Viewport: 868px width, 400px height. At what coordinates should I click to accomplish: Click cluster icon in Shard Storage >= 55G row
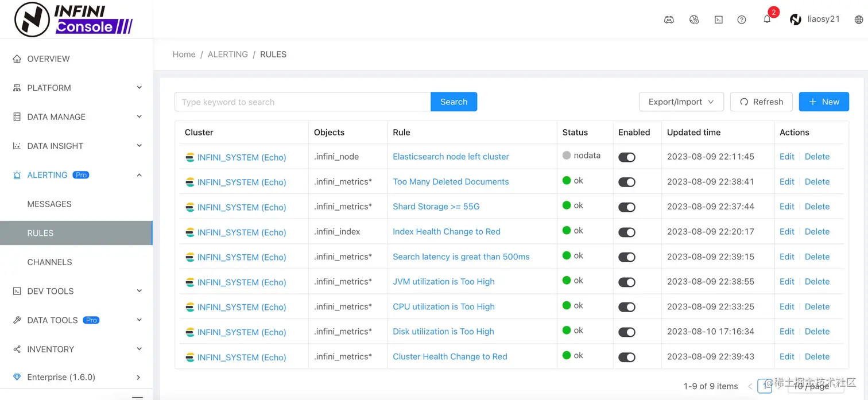tap(190, 207)
